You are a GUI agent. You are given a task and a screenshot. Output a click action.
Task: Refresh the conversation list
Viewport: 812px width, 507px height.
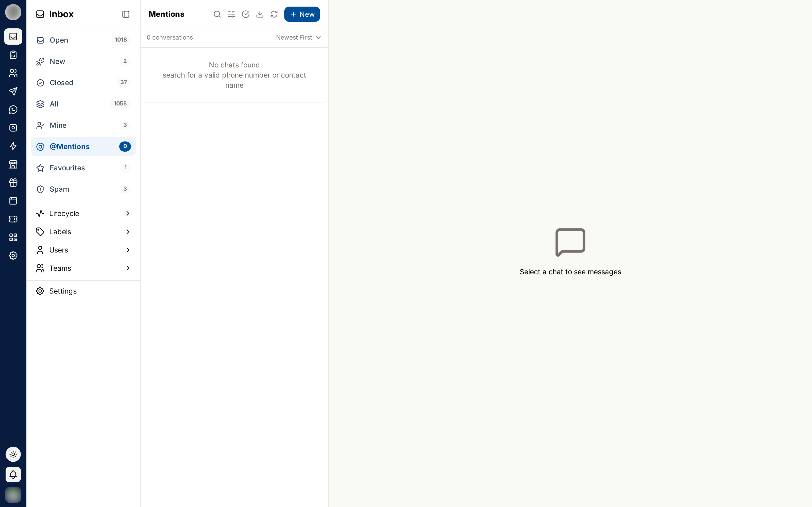[274, 14]
